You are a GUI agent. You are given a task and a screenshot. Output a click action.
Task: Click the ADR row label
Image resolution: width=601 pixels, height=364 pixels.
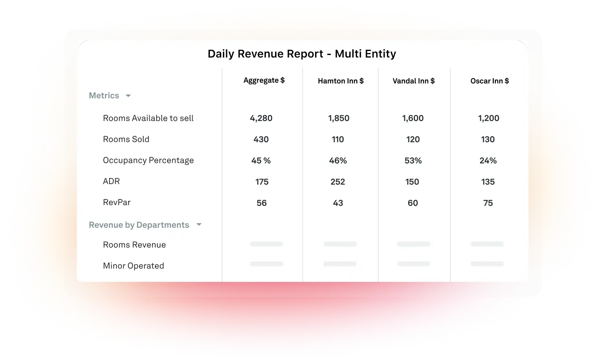(111, 181)
